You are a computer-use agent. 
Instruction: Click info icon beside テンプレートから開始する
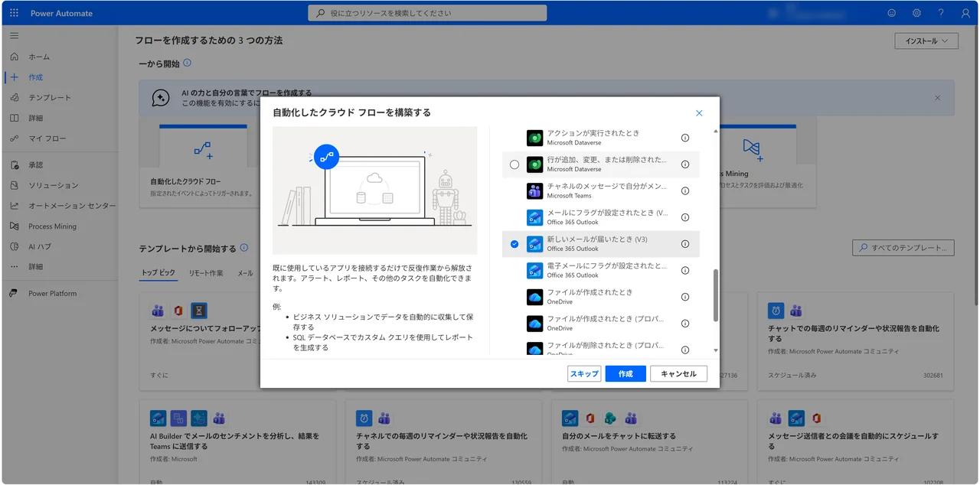(244, 248)
